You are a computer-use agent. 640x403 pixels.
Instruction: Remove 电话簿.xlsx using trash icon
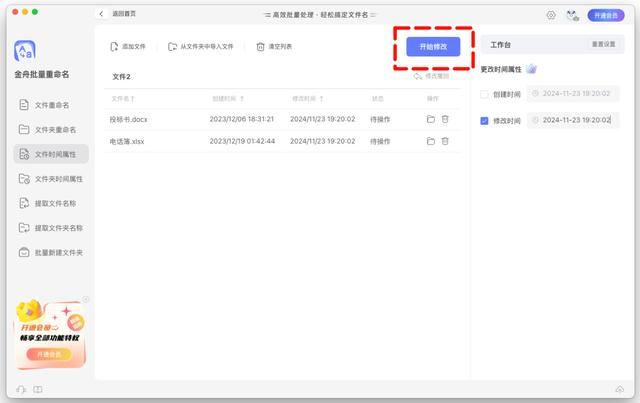[x=445, y=141]
